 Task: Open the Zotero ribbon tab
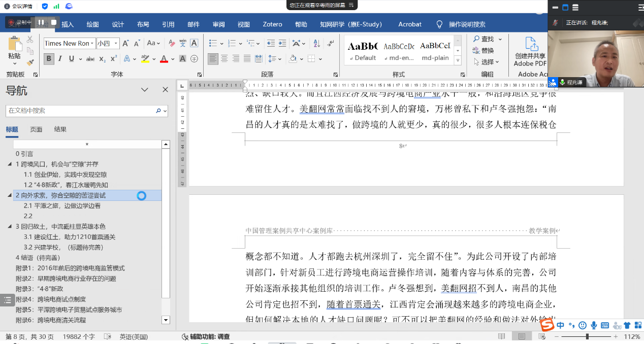(x=272, y=24)
